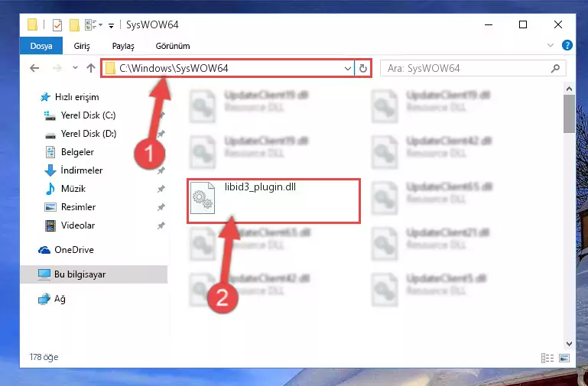Select the libid3_plugin.dll file name
The height and width of the screenshot is (386, 588).
260,187
